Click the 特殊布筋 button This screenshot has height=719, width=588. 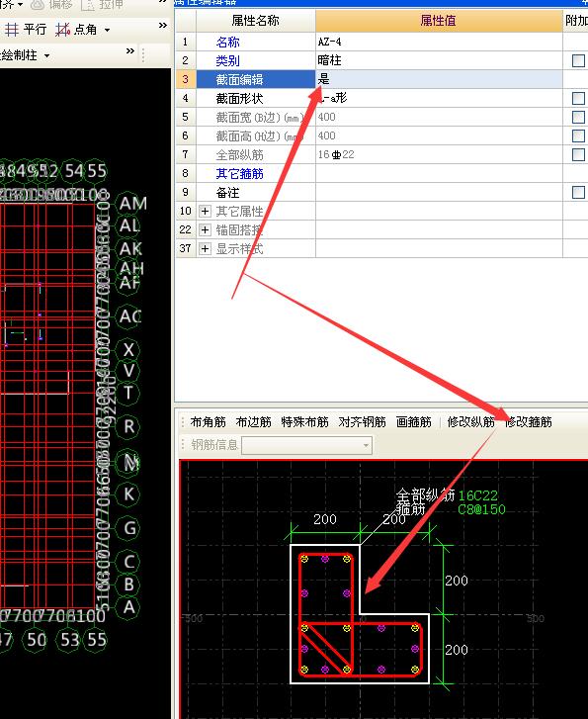point(304,422)
